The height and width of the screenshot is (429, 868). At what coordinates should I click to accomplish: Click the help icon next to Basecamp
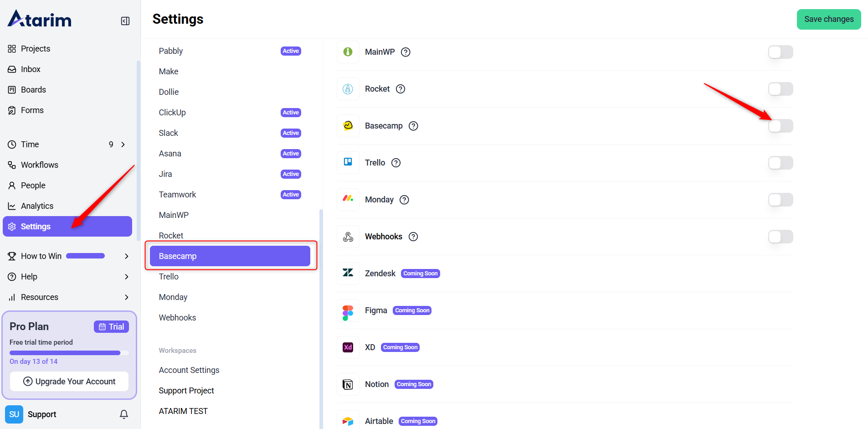click(x=413, y=126)
